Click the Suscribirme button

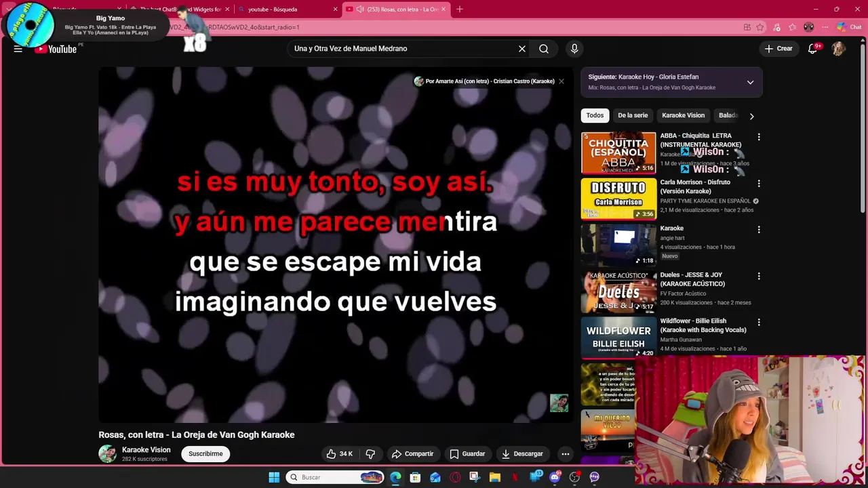point(205,453)
